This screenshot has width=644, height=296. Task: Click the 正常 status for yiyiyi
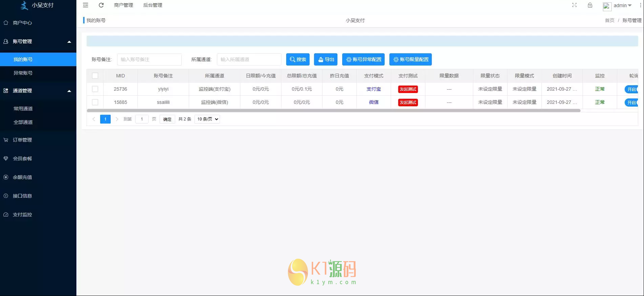coord(600,89)
